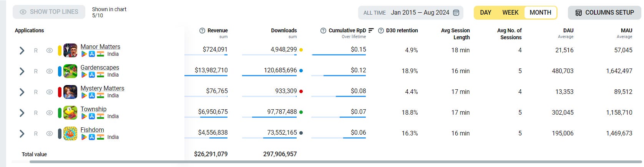Open the Township app icon
644x167 pixels.
[70, 113]
